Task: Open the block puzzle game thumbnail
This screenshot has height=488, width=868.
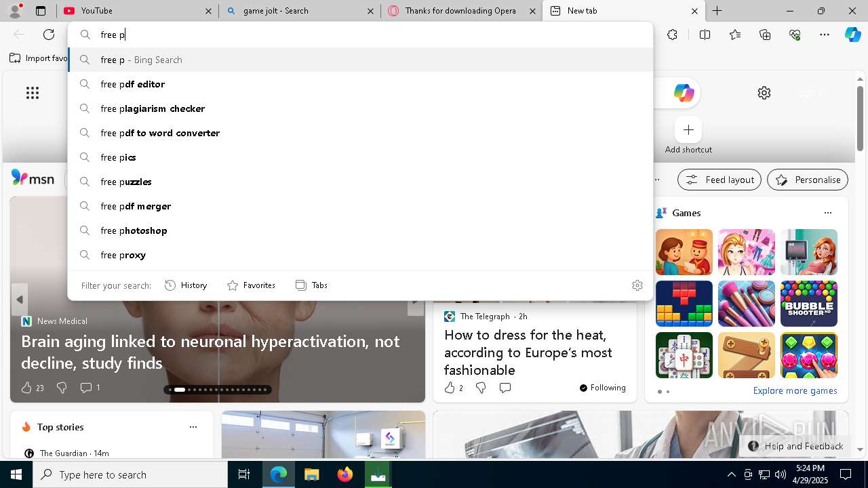Action: click(684, 304)
